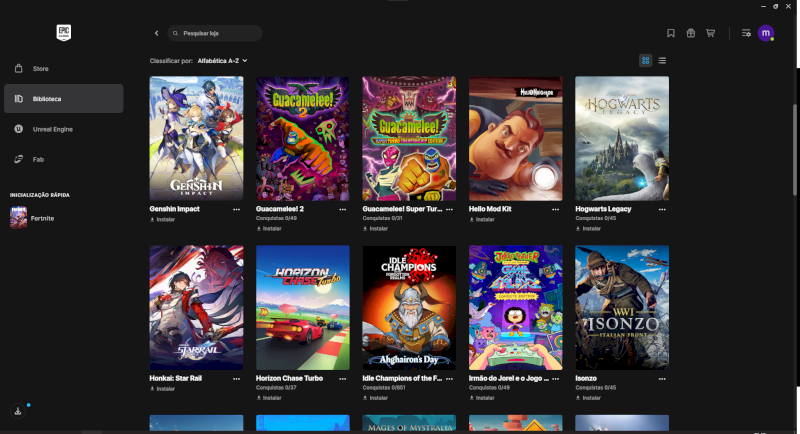Select the Horizon Chase Turbo cover
This screenshot has height=434, width=800.
coord(303,308)
